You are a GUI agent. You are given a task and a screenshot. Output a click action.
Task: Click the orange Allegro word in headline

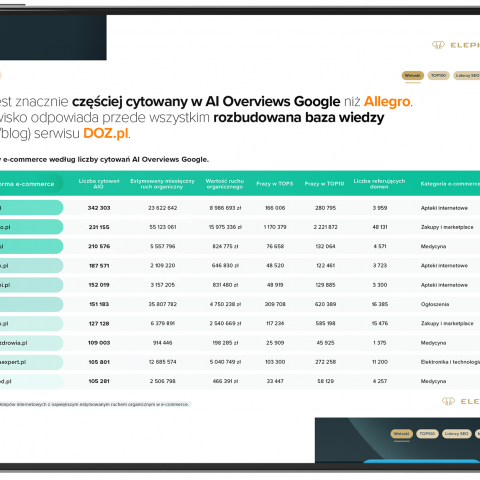click(387, 101)
